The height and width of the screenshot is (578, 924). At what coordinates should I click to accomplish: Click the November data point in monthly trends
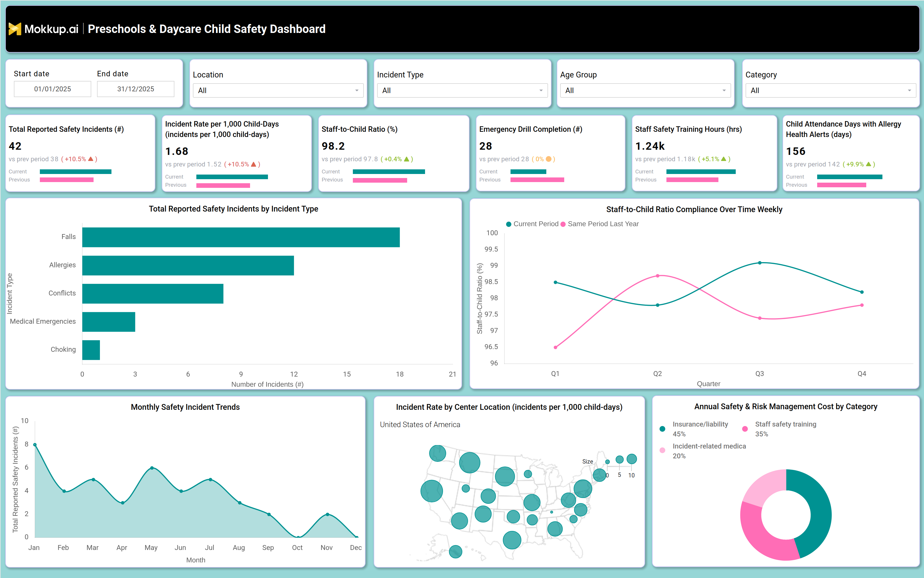coord(327,514)
